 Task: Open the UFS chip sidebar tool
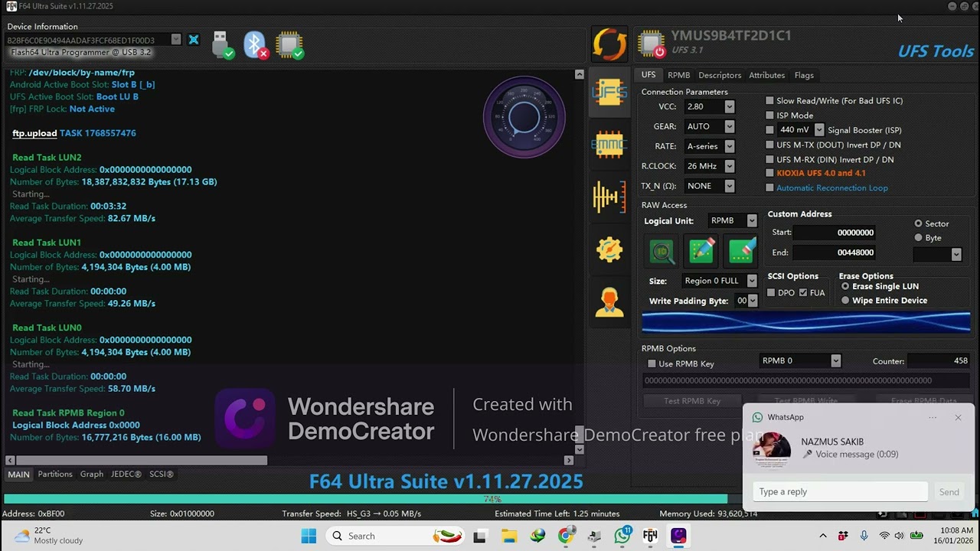point(609,93)
